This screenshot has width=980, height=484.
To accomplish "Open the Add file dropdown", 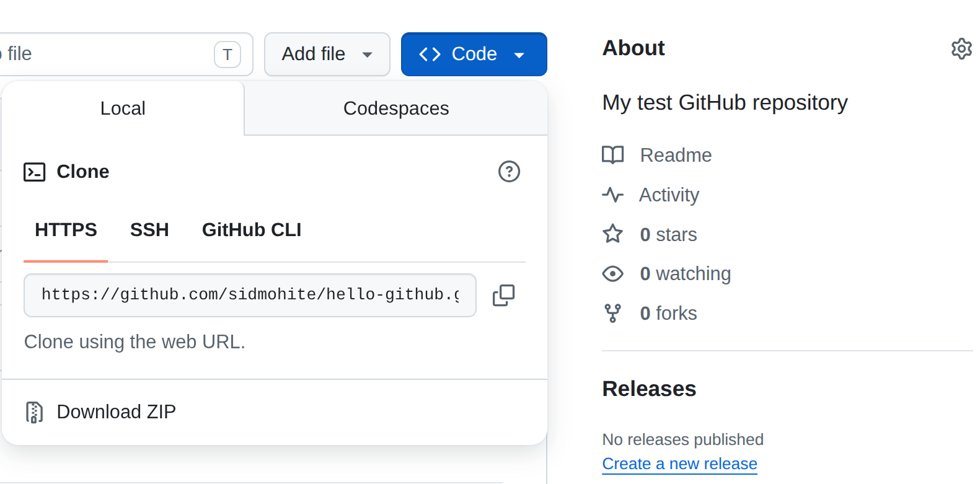I will (327, 55).
